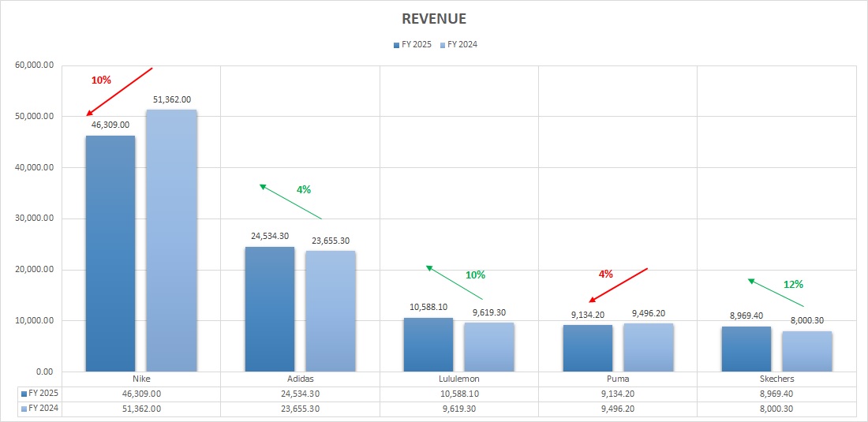This screenshot has height=422, width=868.
Task: Select FY 2025 legend color swatch at top
Action: click(396, 45)
